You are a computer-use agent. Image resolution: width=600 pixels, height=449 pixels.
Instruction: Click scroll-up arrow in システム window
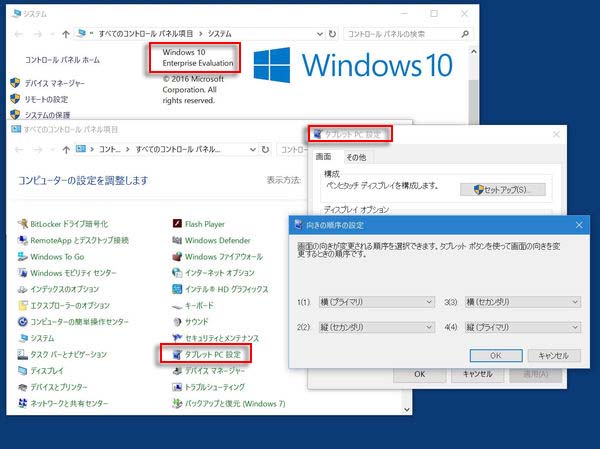pos(473,52)
